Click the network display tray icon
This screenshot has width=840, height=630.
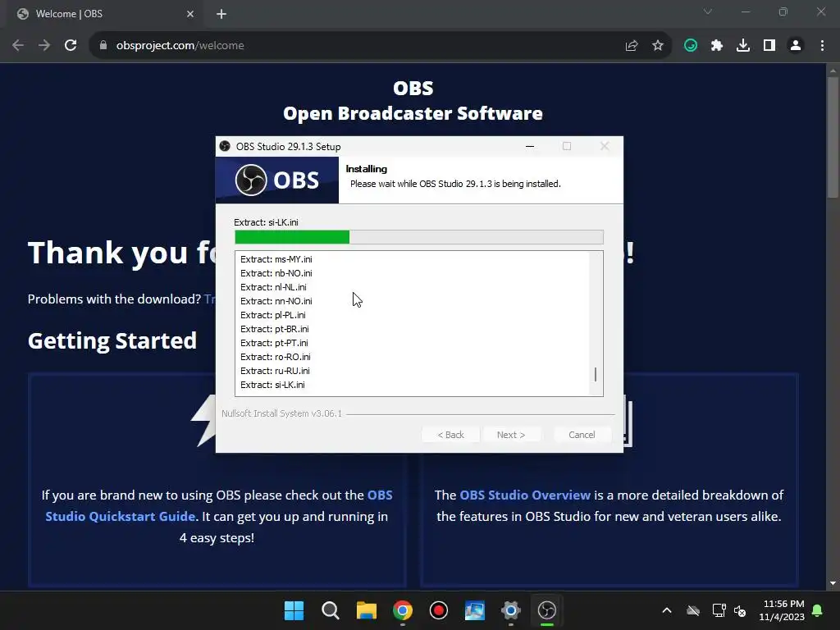pos(719,610)
